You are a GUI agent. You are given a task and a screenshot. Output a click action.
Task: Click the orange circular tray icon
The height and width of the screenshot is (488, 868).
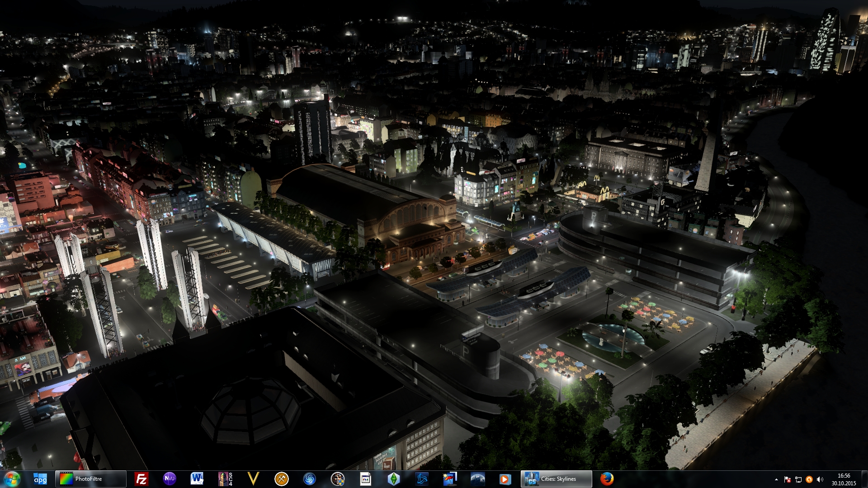(x=809, y=479)
